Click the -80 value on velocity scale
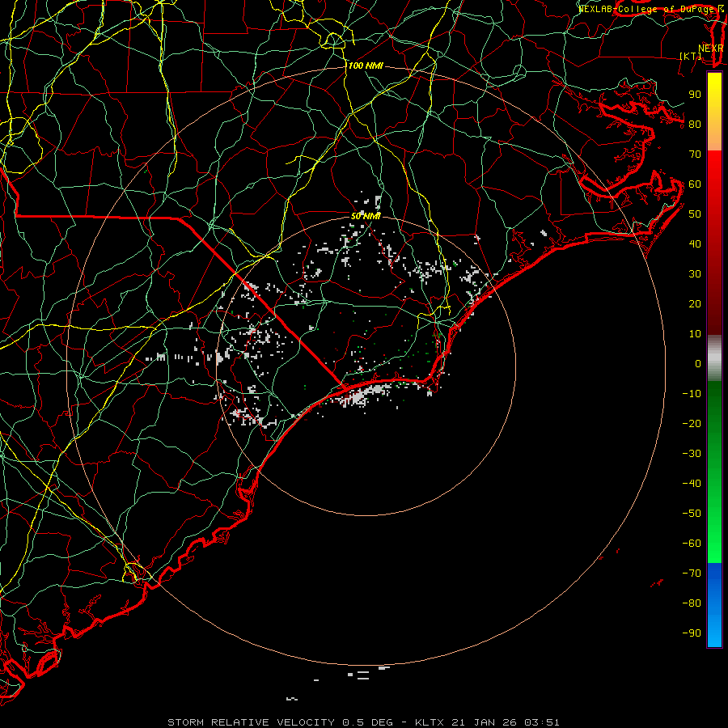This screenshot has height=728, width=728. (692, 603)
